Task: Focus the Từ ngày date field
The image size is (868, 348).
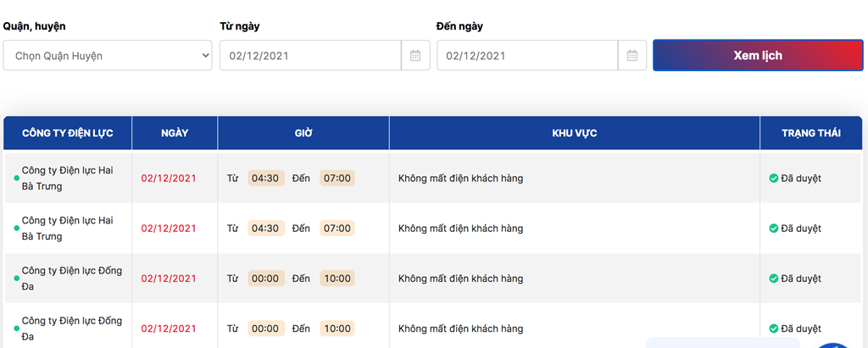Action: [x=310, y=55]
